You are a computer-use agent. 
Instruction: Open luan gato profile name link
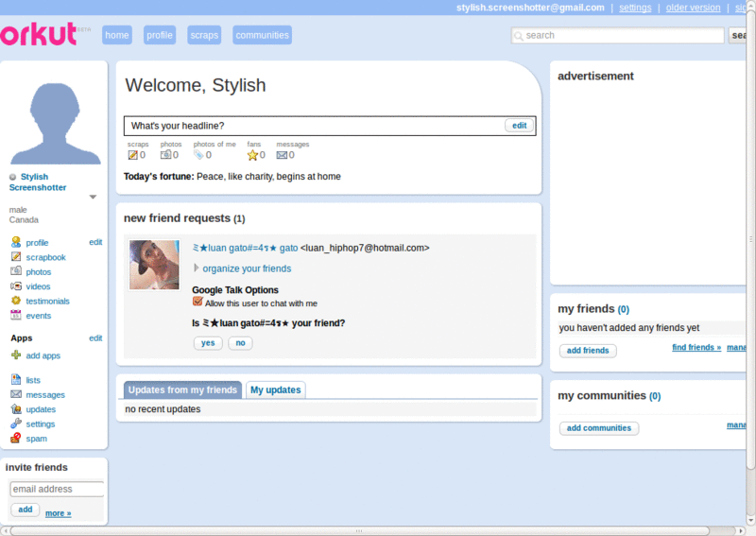click(245, 248)
